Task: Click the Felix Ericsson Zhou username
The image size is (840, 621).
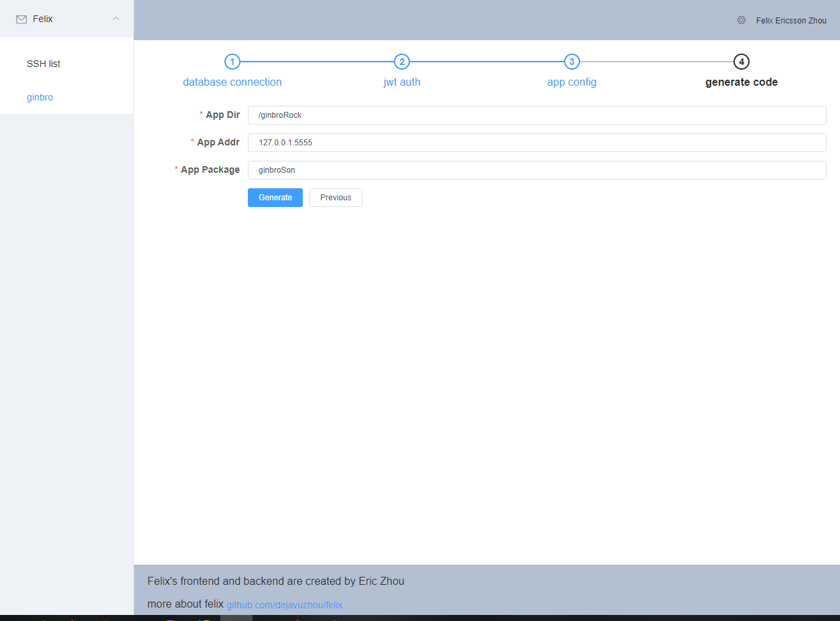Action: coord(791,21)
